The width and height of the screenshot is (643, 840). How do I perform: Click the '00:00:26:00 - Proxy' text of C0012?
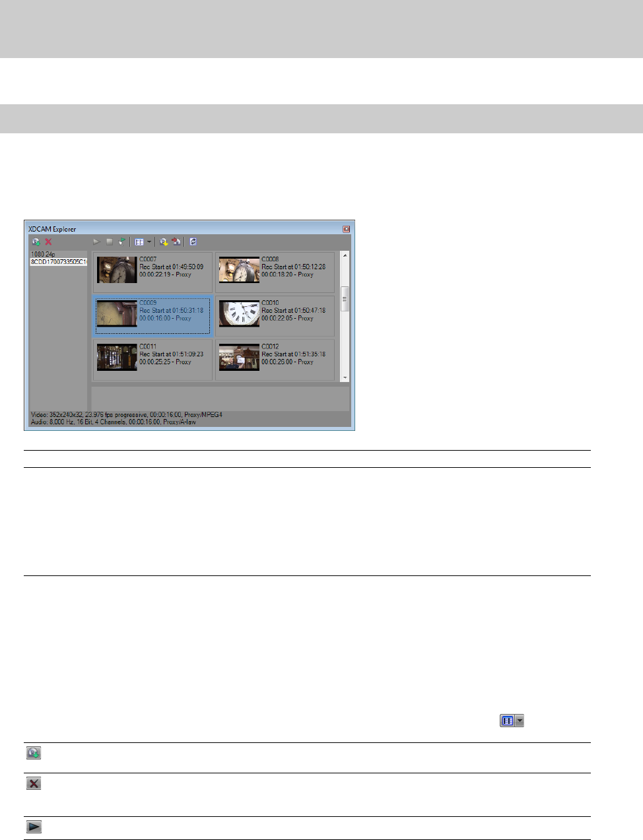click(287, 362)
